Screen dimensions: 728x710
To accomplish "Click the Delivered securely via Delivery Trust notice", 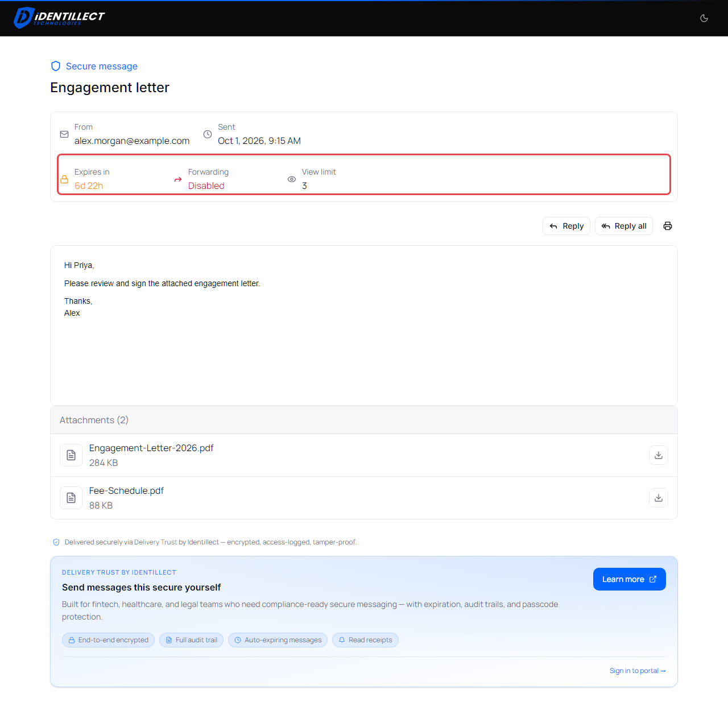I will (210, 542).
